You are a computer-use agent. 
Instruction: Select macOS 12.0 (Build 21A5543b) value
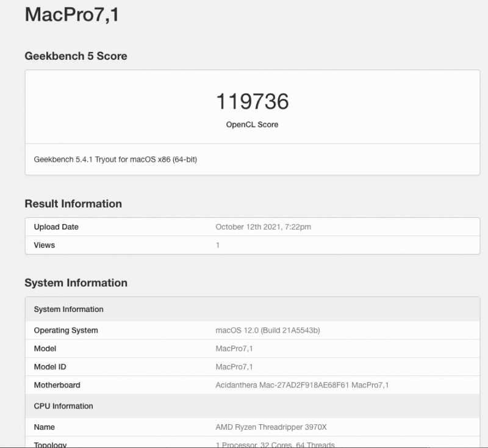click(x=268, y=330)
